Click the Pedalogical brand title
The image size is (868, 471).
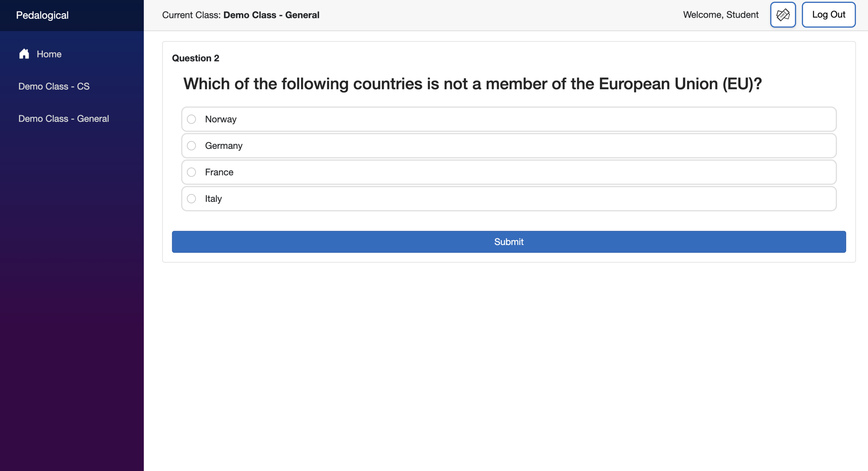tap(42, 15)
